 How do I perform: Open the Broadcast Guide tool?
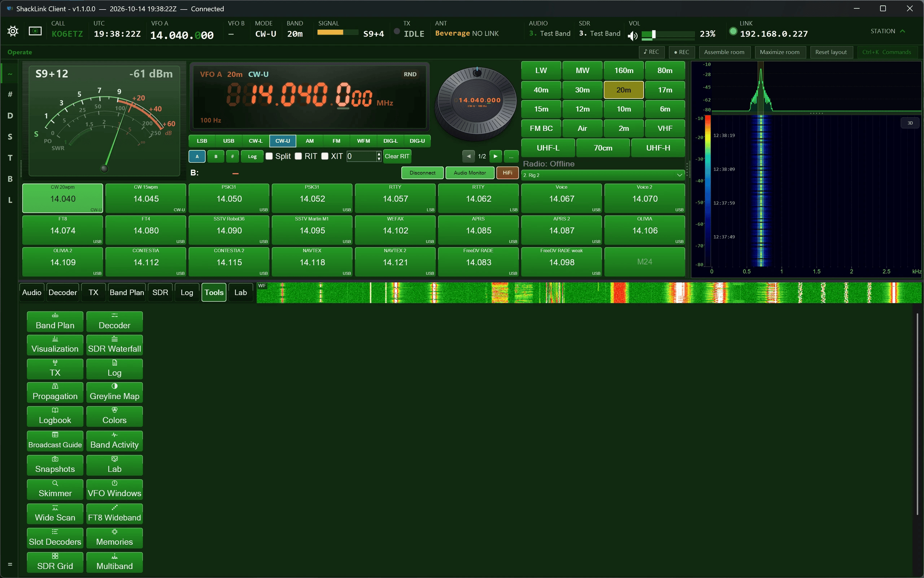55,441
